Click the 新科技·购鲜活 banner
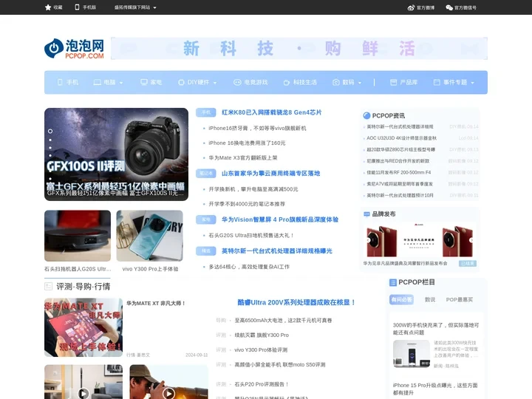The height and width of the screenshot is (399, 532). coord(299,49)
